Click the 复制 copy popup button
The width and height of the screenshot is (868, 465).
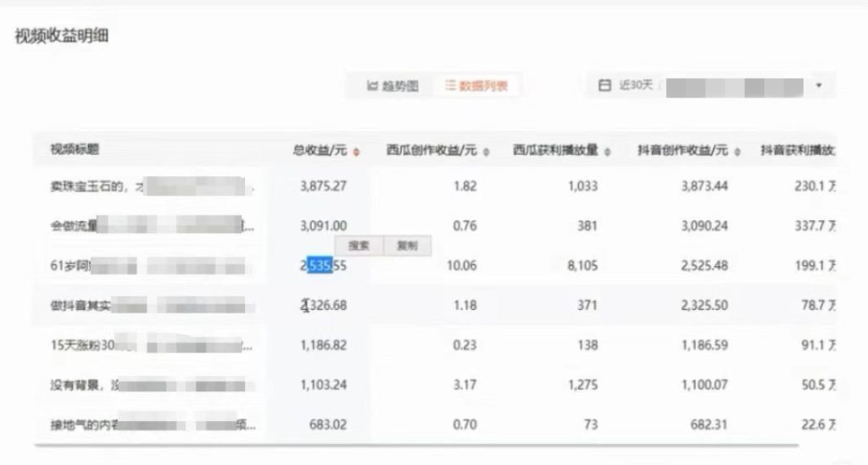click(407, 246)
